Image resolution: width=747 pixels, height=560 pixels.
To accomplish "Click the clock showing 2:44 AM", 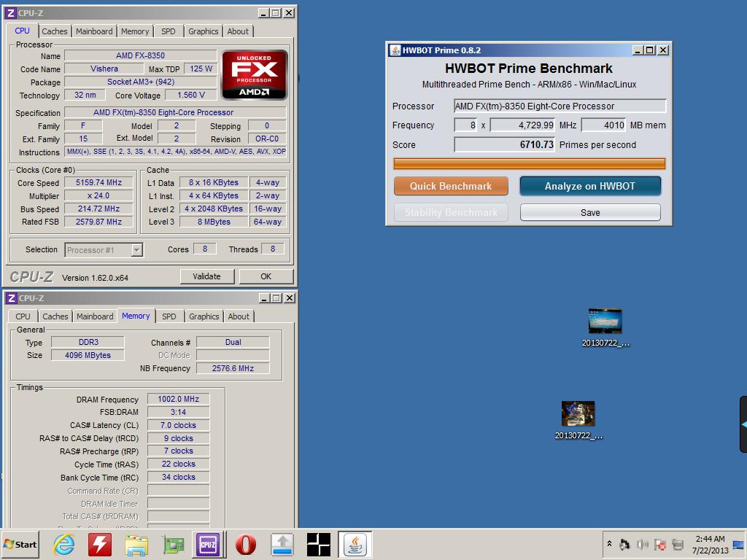I will click(x=710, y=539).
